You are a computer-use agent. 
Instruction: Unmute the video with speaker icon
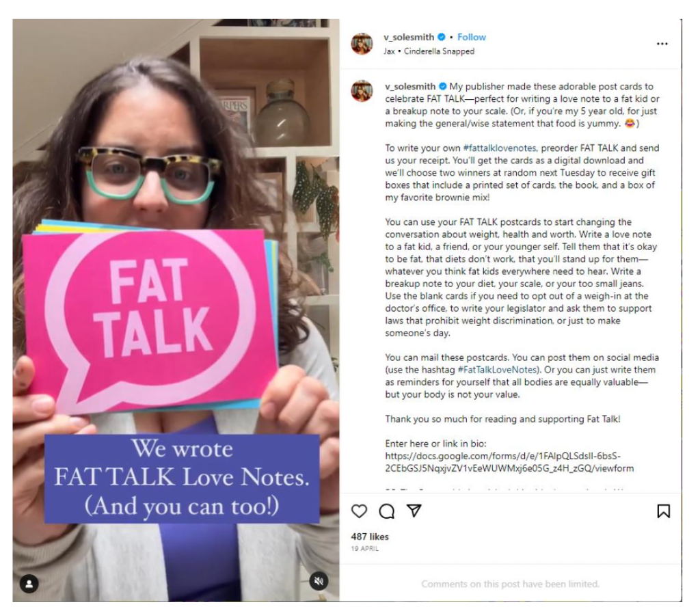point(319,581)
